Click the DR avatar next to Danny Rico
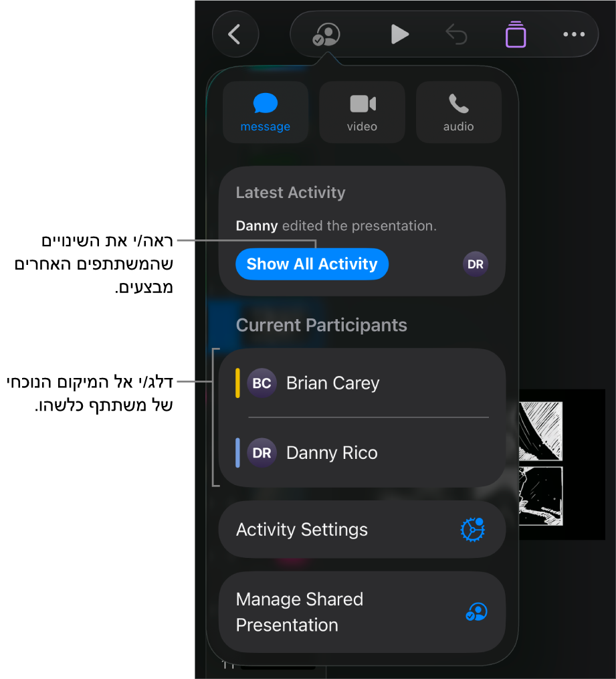616x679 pixels. [262, 453]
